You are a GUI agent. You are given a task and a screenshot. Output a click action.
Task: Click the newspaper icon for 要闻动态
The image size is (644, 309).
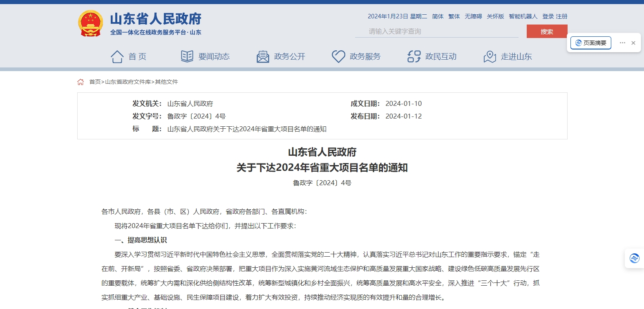187,56
